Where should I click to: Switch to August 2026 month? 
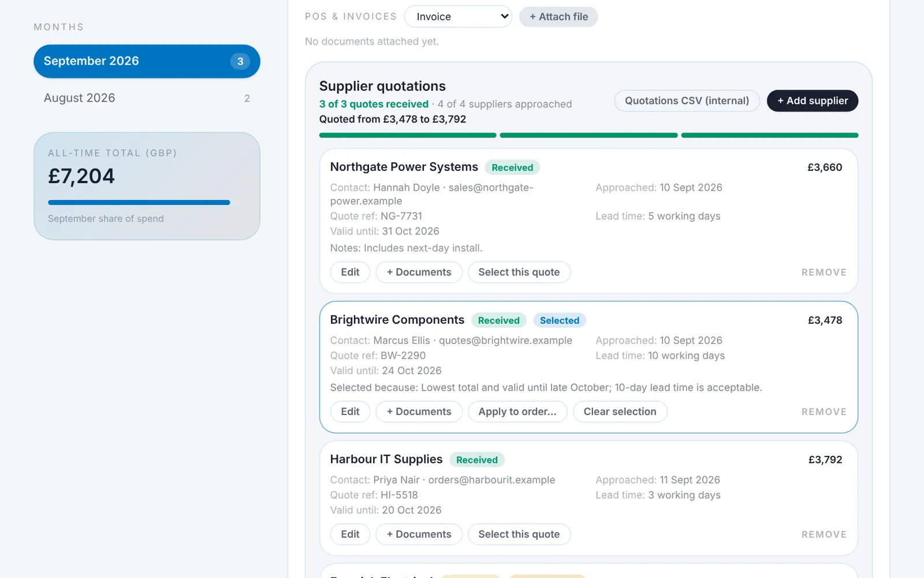click(147, 98)
